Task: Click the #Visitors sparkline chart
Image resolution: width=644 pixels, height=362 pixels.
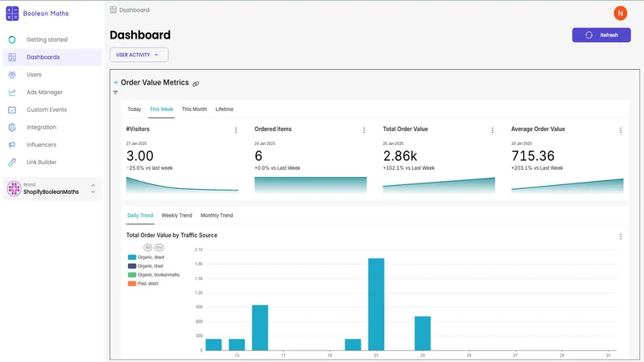Action: [x=182, y=185]
